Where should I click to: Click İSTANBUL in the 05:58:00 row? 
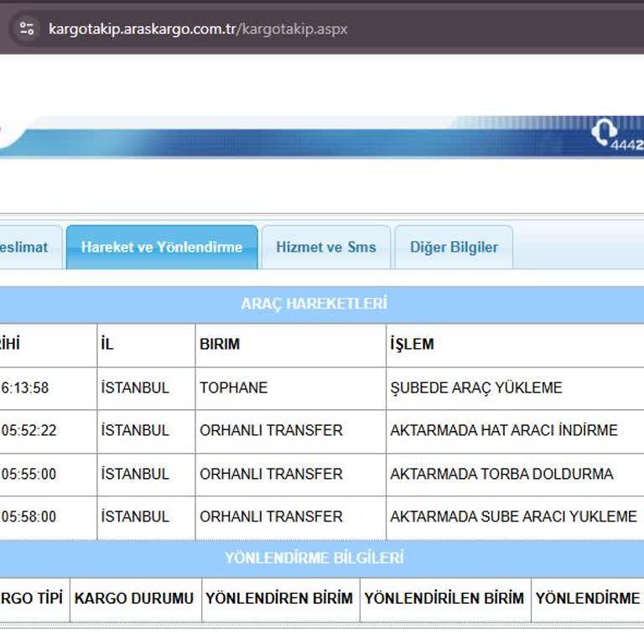click(x=146, y=517)
